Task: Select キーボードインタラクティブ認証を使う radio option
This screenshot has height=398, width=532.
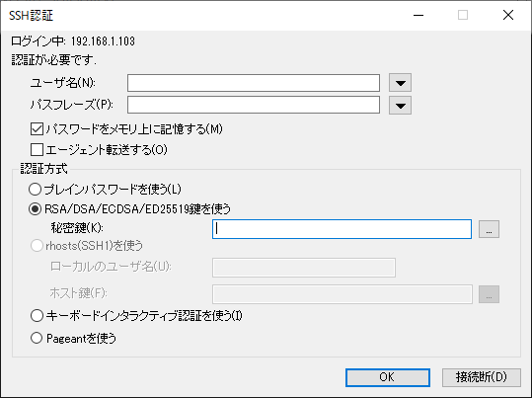Action: pos(37,315)
